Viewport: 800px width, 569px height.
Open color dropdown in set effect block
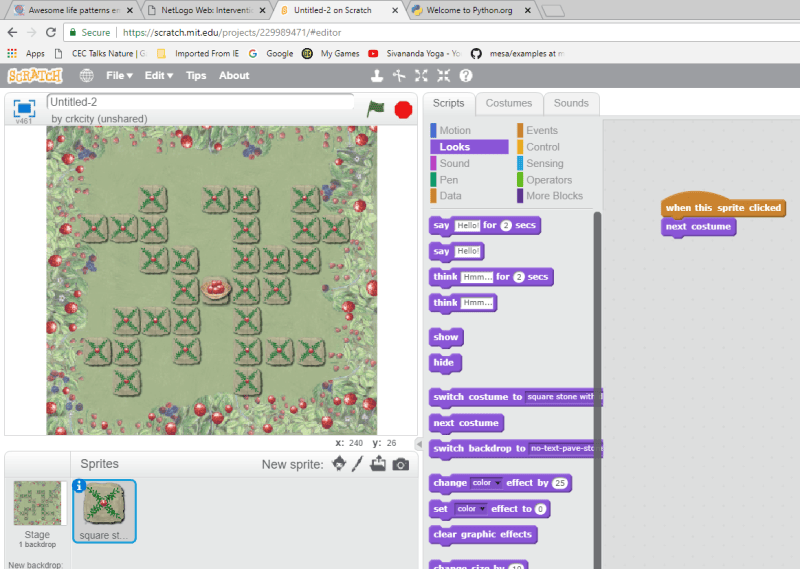[x=470, y=509]
